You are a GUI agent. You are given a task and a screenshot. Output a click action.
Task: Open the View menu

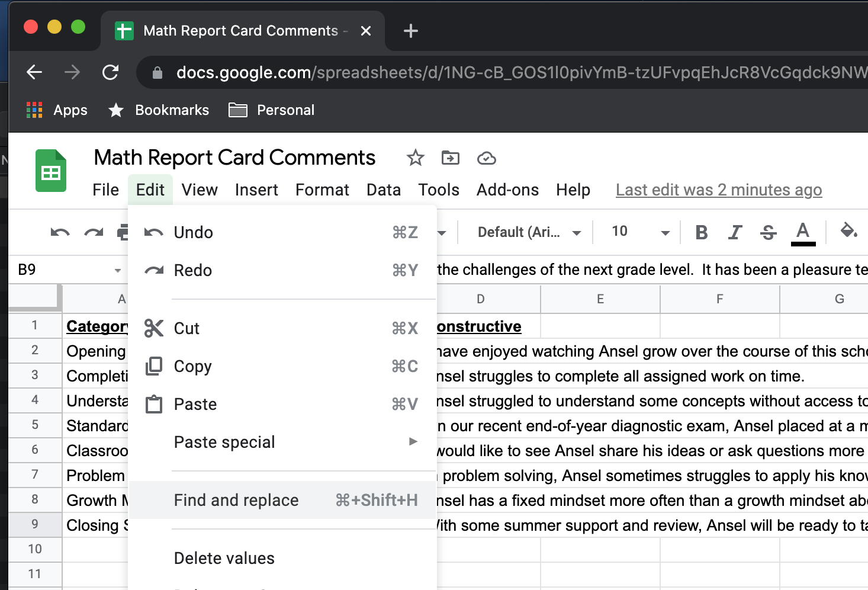(x=200, y=190)
